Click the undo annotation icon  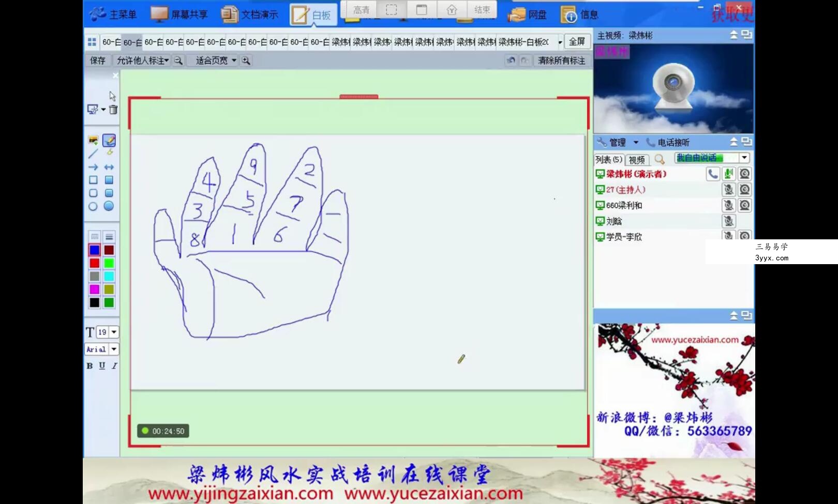pos(511,60)
